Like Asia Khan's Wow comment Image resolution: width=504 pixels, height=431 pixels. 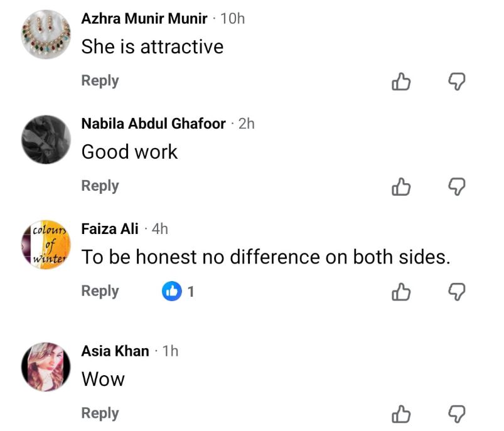click(x=401, y=414)
